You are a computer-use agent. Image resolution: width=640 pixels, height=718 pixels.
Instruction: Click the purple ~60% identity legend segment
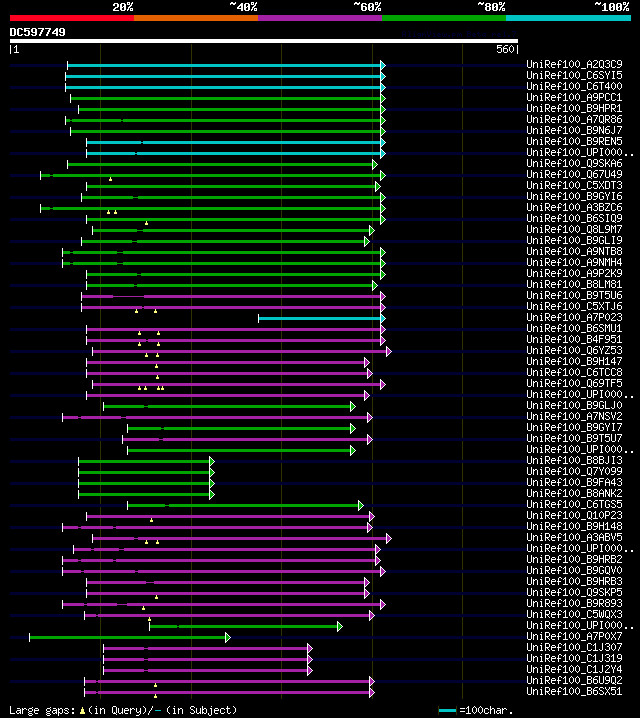click(x=320, y=18)
